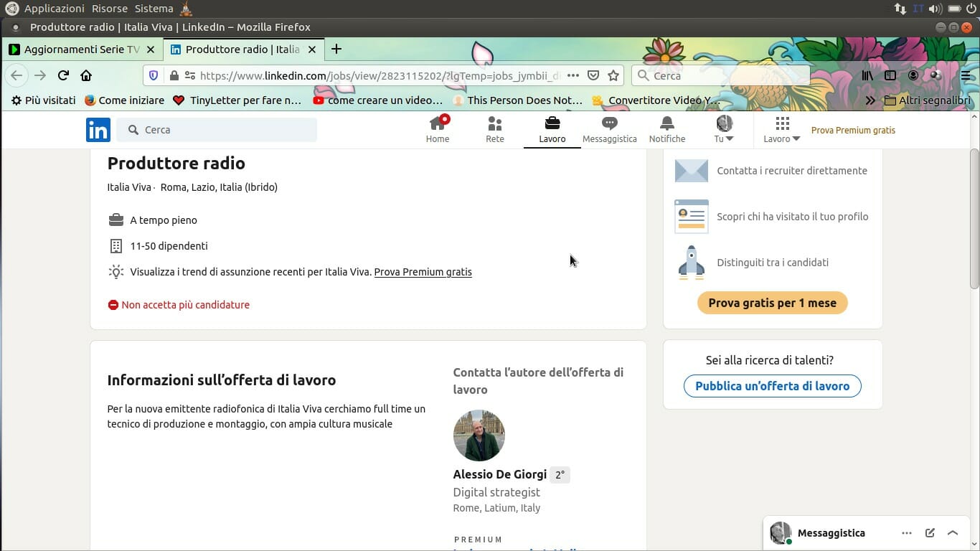Open Firefox account icon
The image size is (980, 551).
[x=913, y=75]
